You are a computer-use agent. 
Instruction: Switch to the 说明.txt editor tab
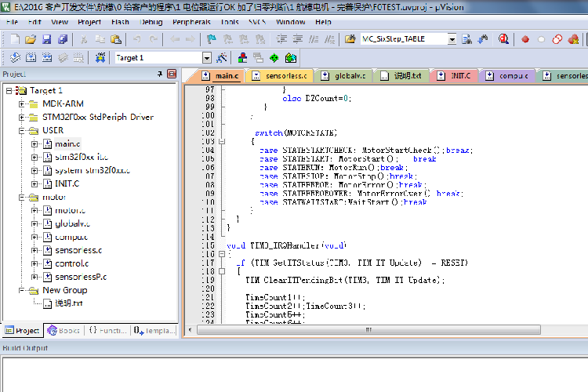(x=401, y=76)
